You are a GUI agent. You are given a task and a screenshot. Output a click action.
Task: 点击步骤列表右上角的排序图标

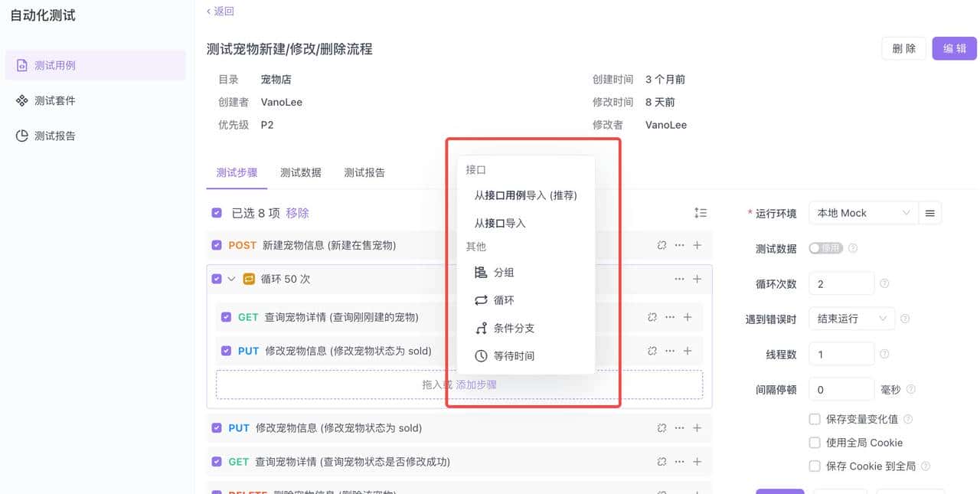click(700, 213)
